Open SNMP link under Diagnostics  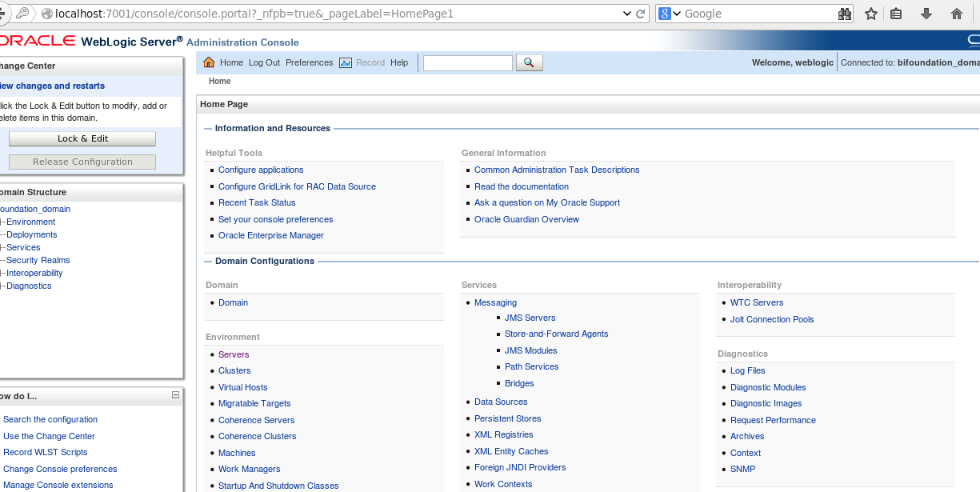tap(742, 469)
